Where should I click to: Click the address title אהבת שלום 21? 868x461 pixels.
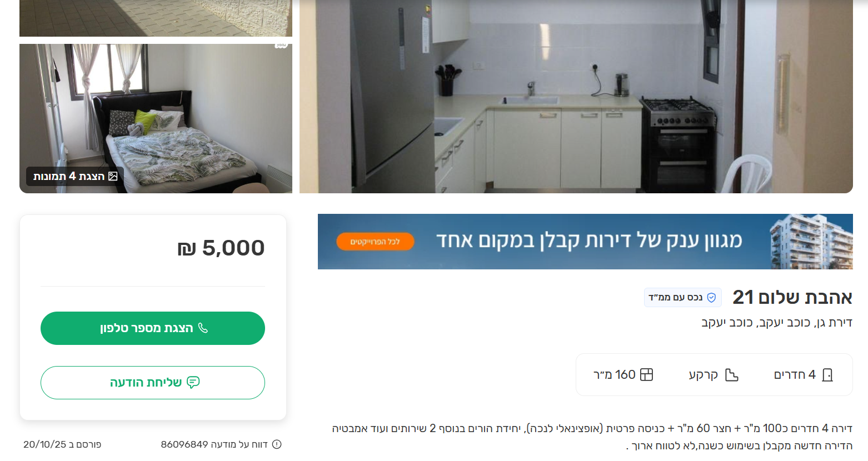(x=792, y=298)
